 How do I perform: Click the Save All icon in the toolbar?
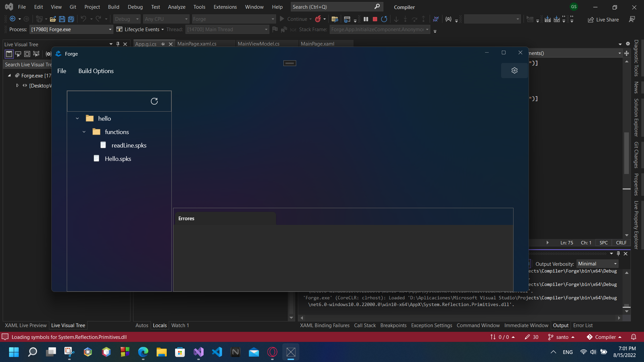click(x=71, y=19)
